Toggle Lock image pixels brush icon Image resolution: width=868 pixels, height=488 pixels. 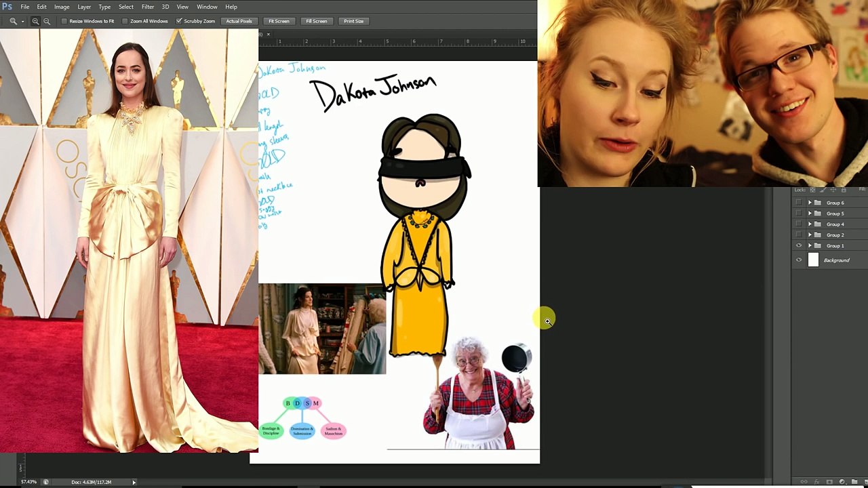coord(823,190)
